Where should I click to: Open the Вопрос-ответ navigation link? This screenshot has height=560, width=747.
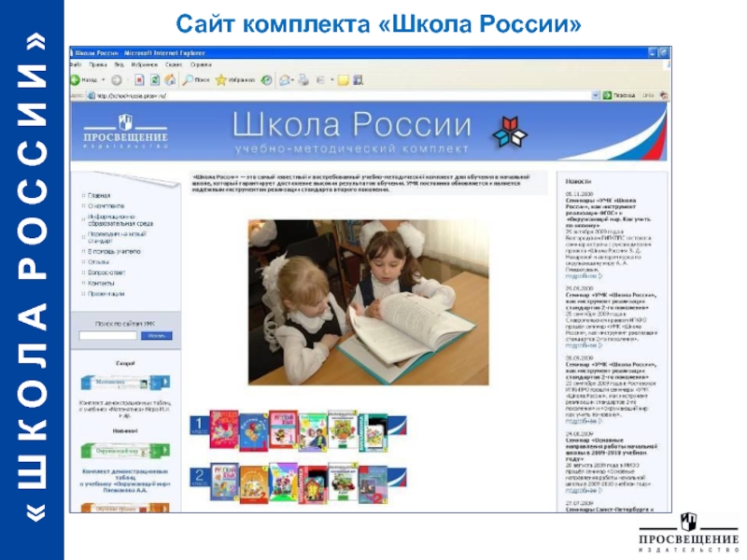(106, 273)
